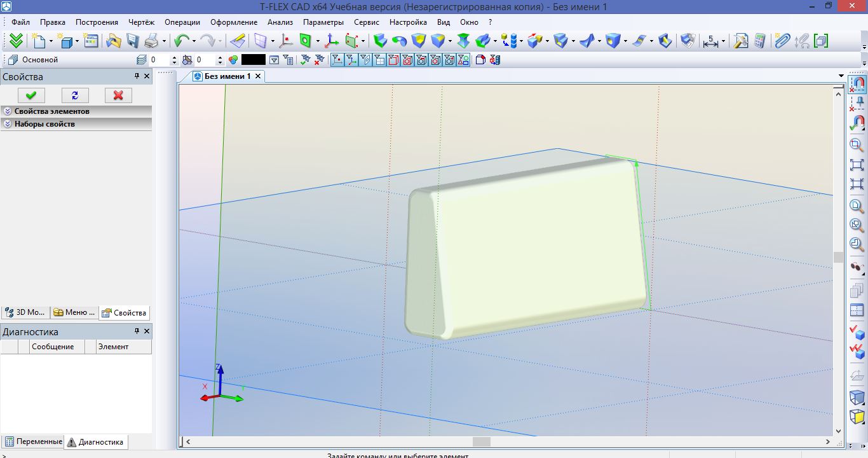Click the paperclip attachment icon

tap(782, 41)
